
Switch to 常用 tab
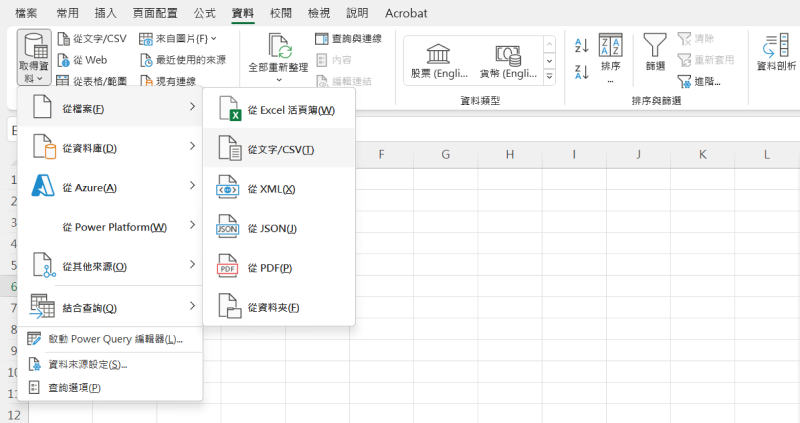click(67, 13)
